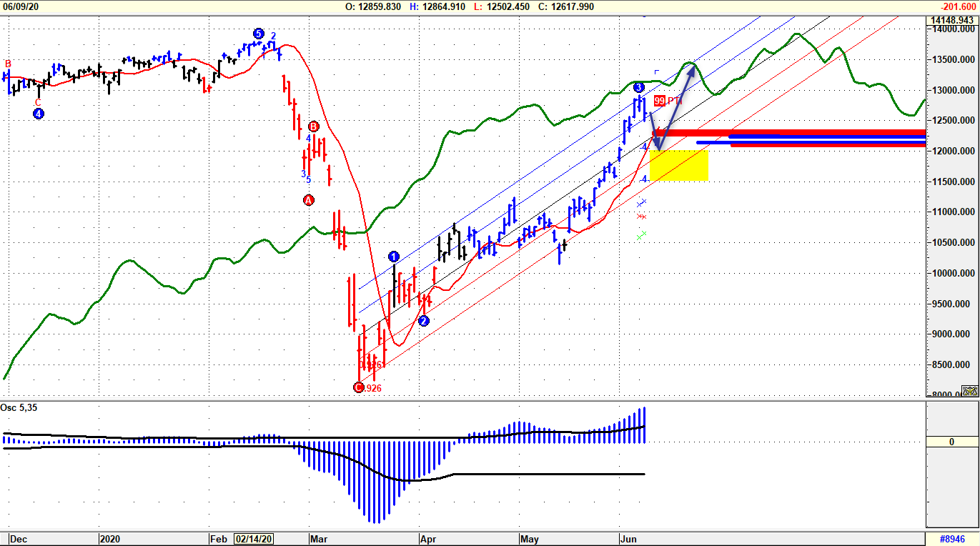Select the blue circled wave 1 marker
Screen dimensions: 980x546
tap(394, 257)
